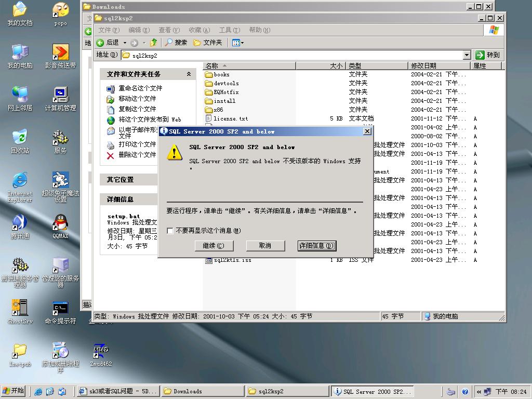Open 网上邻居 desktop icon
Screen dimensions: 532x399
click(20, 99)
